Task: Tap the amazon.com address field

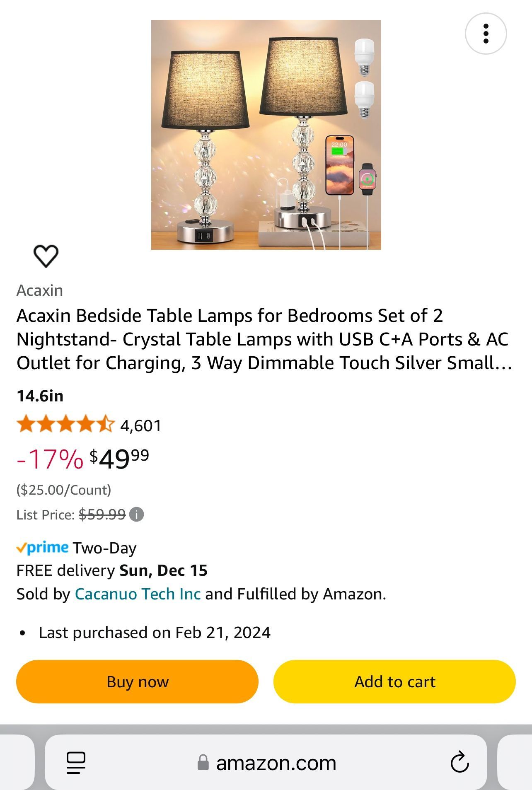Action: [276, 763]
